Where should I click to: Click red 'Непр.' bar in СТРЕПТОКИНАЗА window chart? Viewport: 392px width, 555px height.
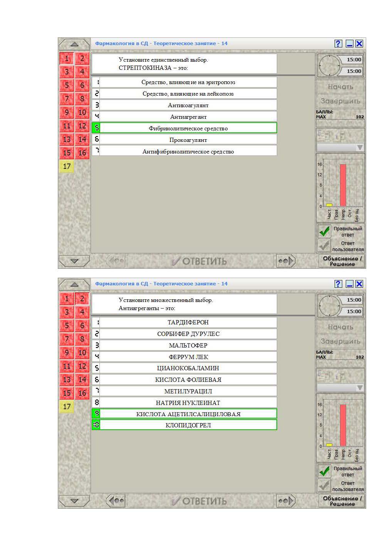343,185
